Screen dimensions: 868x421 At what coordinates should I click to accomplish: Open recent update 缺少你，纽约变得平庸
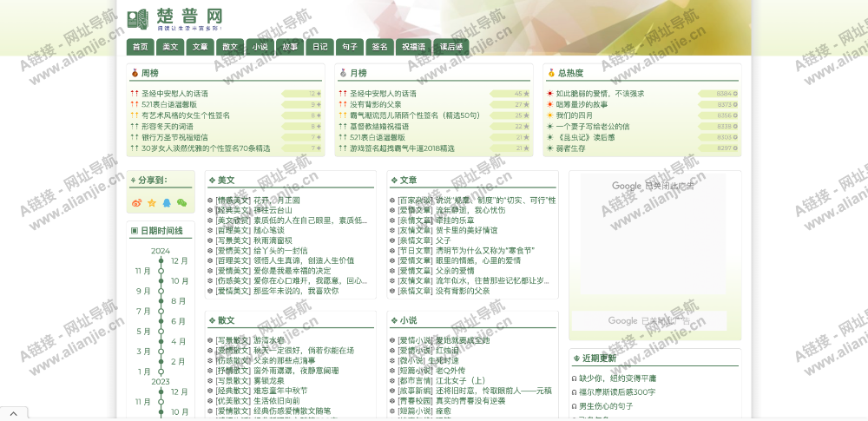pos(618,378)
